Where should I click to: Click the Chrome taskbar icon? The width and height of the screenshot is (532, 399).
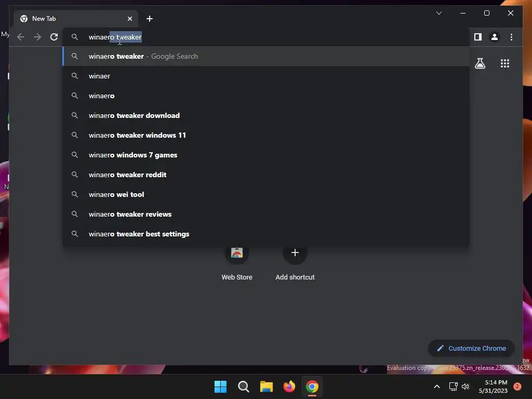(312, 387)
